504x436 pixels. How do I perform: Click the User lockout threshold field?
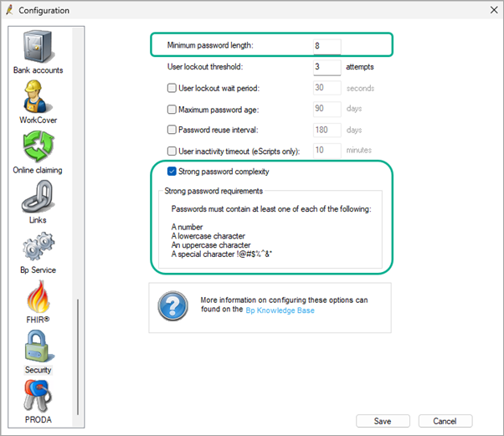pos(327,67)
